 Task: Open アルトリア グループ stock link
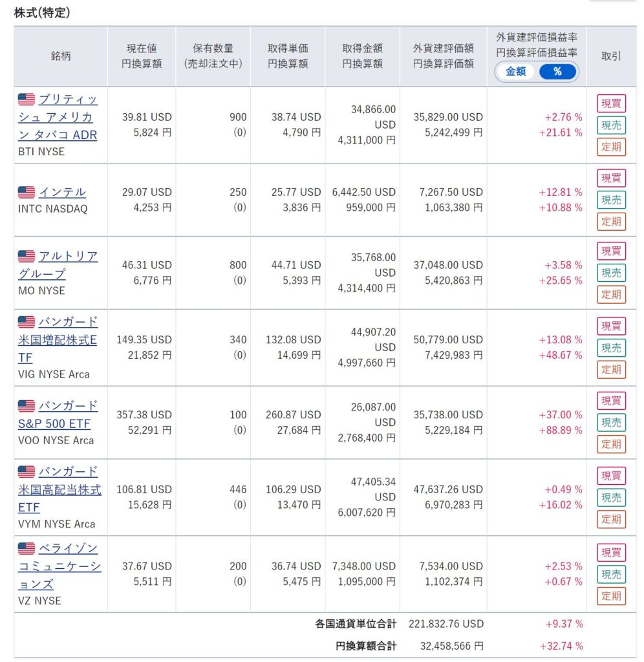pos(58,265)
